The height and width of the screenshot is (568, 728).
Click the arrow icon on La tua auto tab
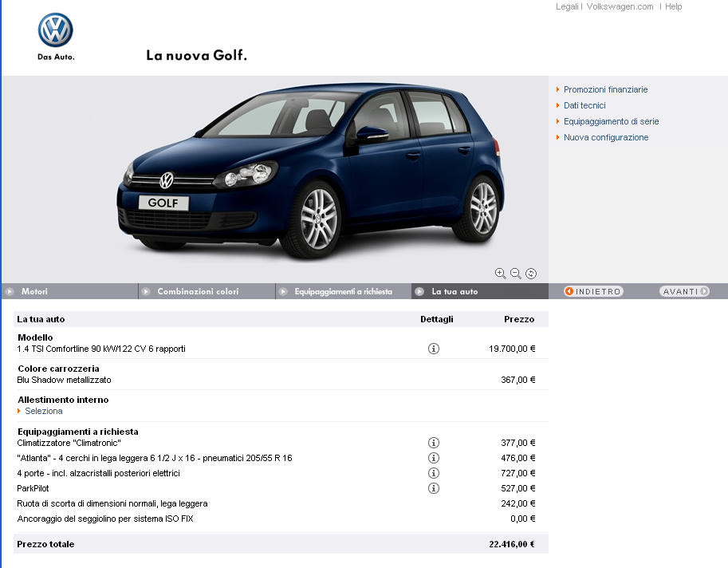(x=419, y=292)
